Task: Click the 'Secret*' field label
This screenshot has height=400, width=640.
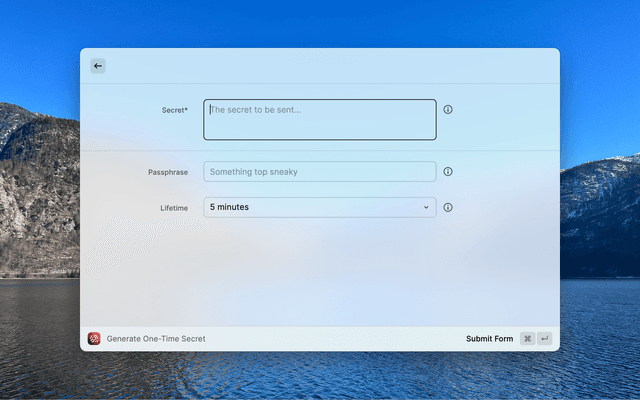Action: [174, 110]
